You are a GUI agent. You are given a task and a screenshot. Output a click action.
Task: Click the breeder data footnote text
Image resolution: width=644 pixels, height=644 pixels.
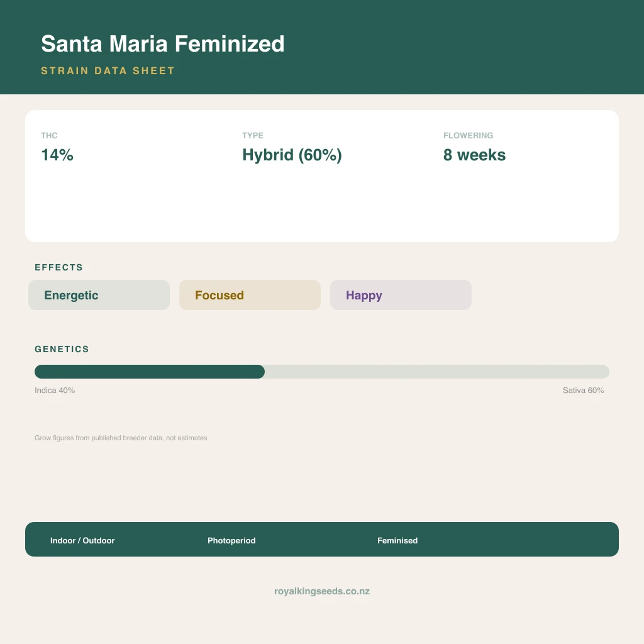pyautogui.click(x=121, y=438)
